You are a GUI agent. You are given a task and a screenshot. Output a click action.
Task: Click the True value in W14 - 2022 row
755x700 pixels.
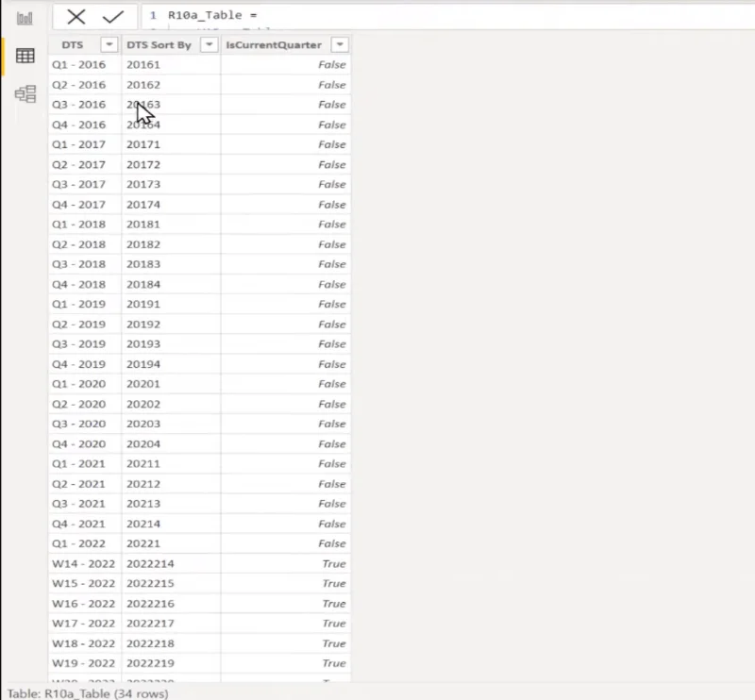click(286, 564)
